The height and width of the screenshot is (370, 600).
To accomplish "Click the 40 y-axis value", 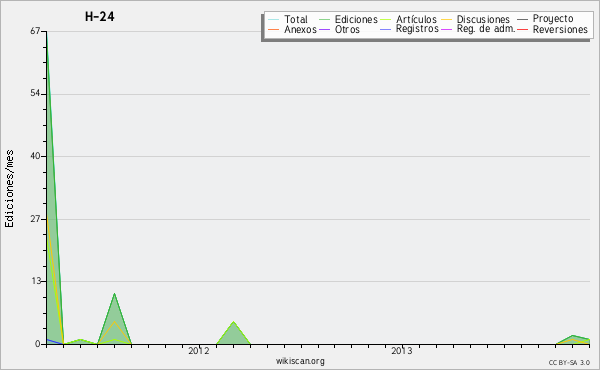I will (x=35, y=156).
